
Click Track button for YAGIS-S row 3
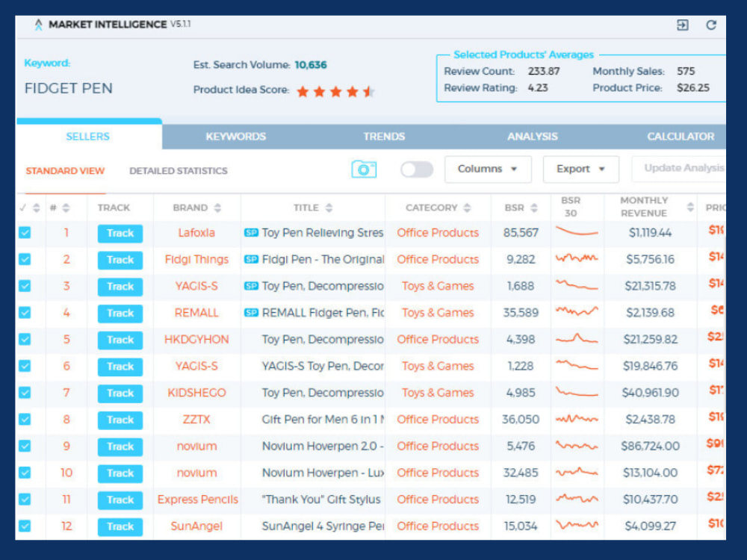click(120, 286)
